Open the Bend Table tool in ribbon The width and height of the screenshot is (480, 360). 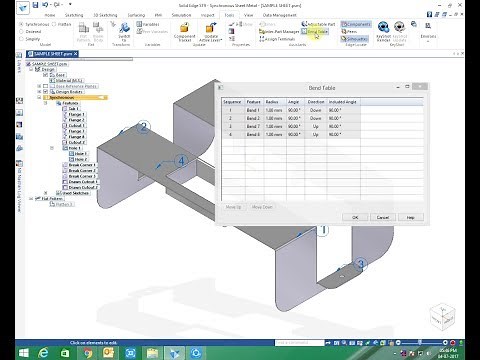(315, 32)
